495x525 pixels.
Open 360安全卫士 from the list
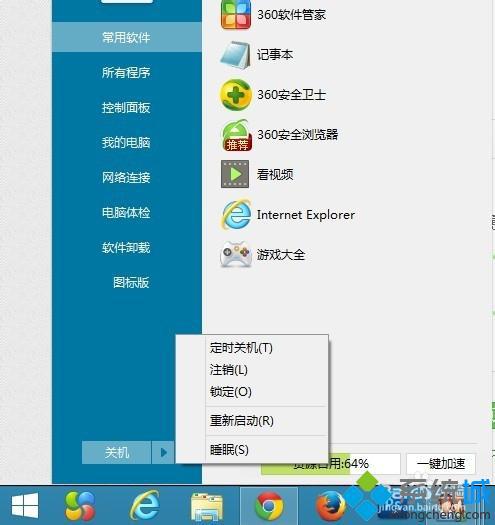[235, 95]
